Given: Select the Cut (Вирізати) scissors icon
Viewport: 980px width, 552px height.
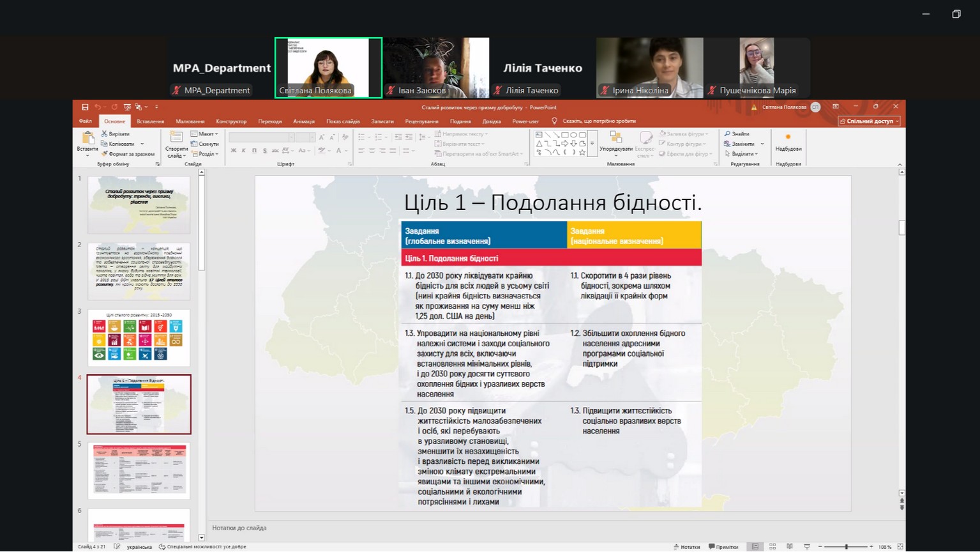Looking at the screenshot, I should point(105,134).
